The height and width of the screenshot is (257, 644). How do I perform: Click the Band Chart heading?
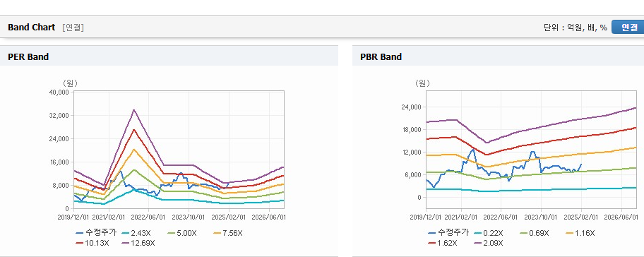click(x=31, y=28)
